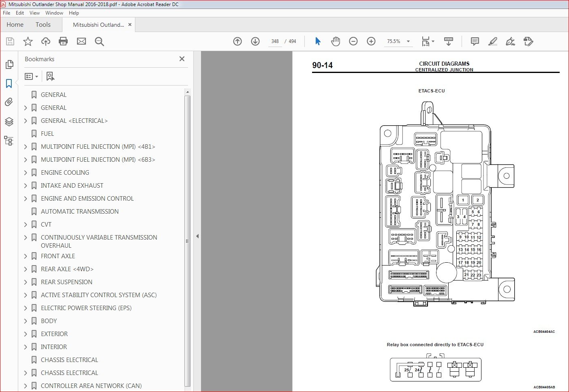Open the Window menu

(x=54, y=13)
